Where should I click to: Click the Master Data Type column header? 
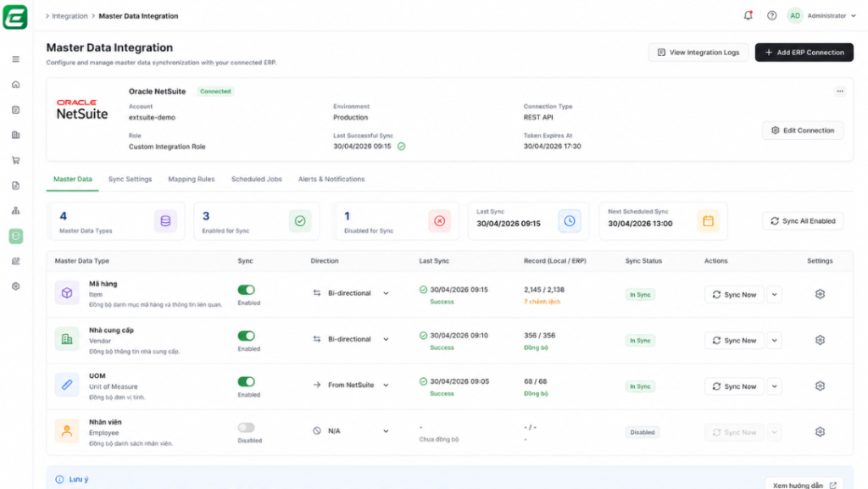[x=82, y=261]
